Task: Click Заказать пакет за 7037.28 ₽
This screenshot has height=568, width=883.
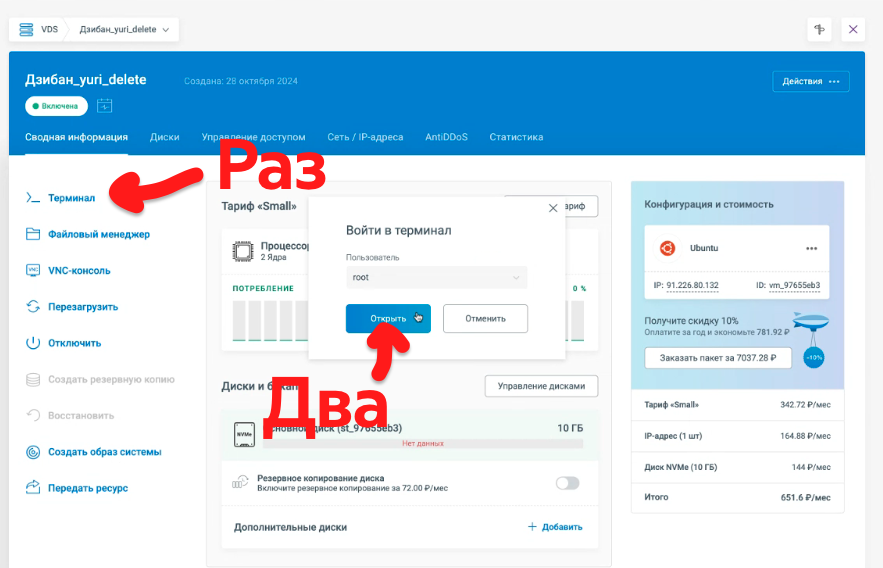Action: pos(718,357)
